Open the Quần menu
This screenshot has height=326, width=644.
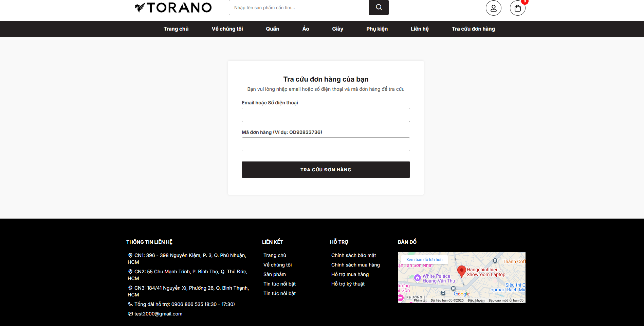[272, 29]
